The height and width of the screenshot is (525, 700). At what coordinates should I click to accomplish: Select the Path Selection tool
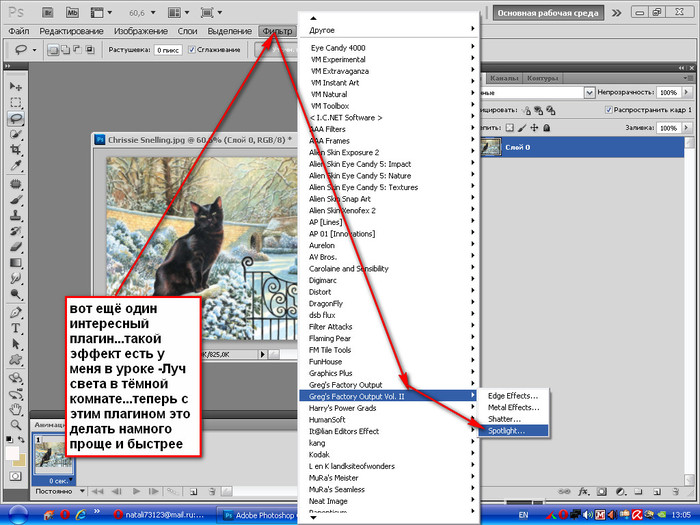(x=16, y=344)
